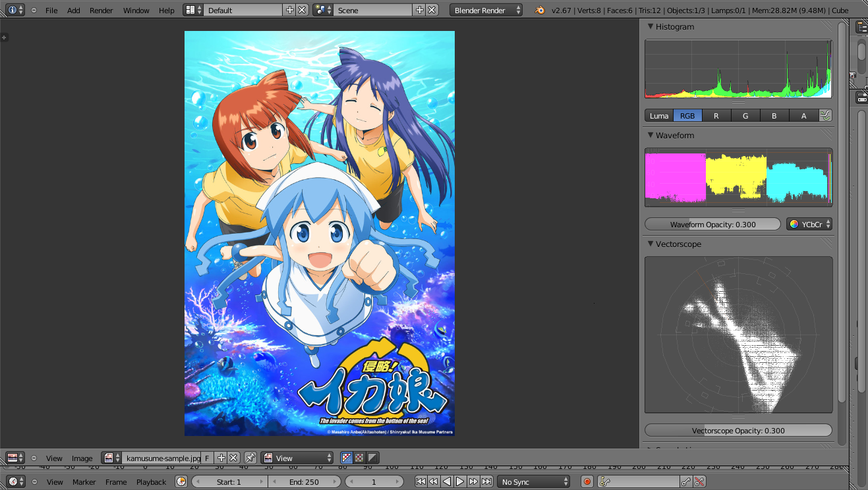The width and height of the screenshot is (868, 490).
Task: Add a new scene
Action: point(419,10)
